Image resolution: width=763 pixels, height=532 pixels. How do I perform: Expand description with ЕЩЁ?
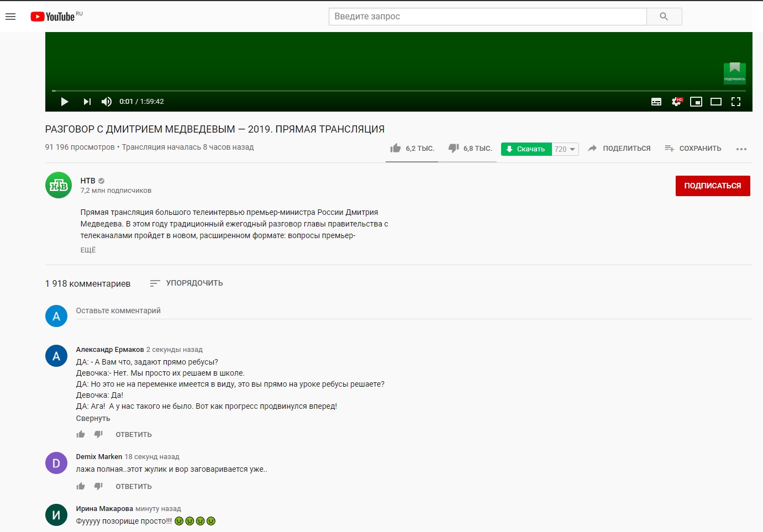(88, 250)
